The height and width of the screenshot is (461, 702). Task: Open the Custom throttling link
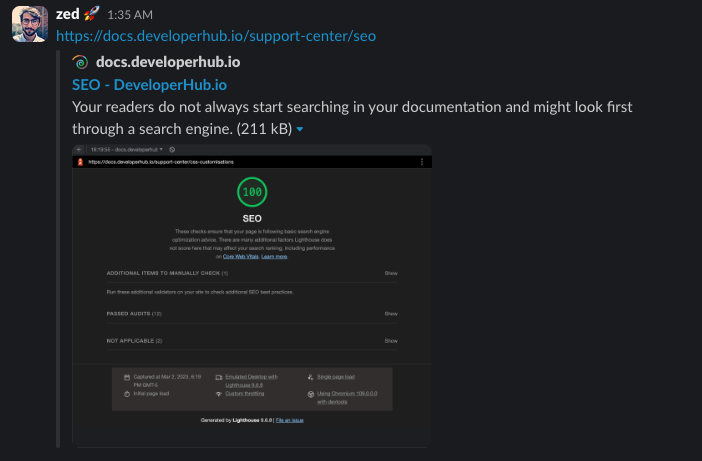[x=244, y=394]
